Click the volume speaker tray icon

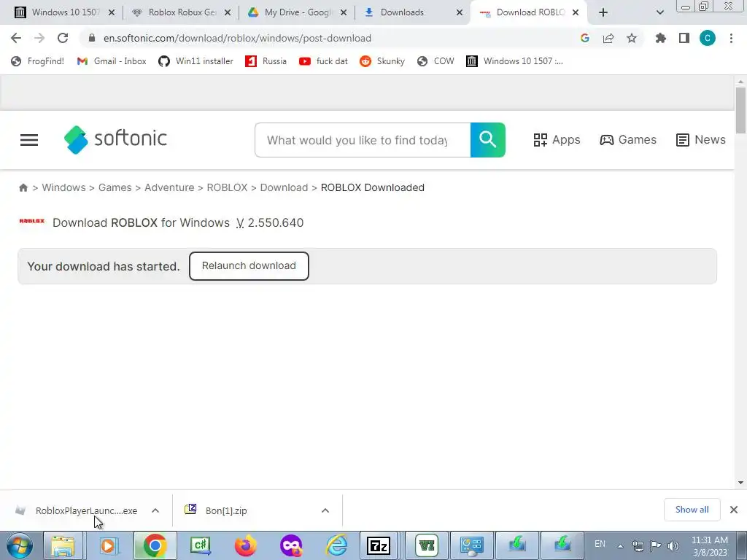pos(673,545)
